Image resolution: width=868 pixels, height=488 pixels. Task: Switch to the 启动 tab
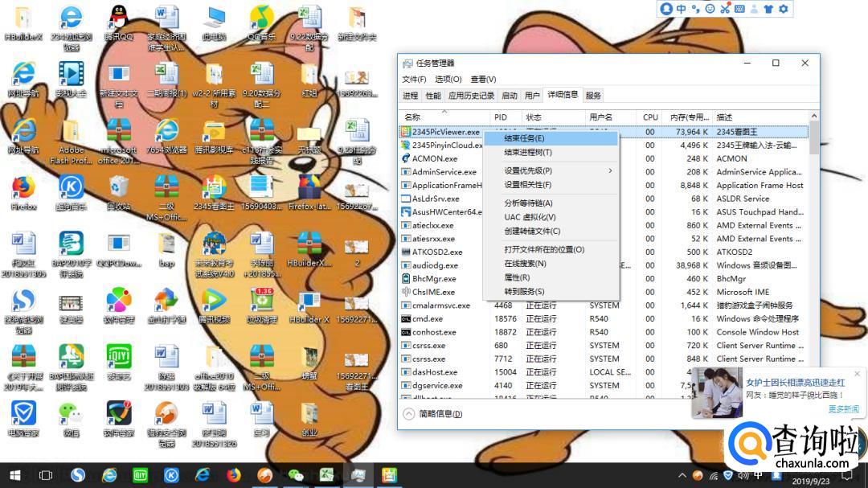pyautogui.click(x=509, y=96)
